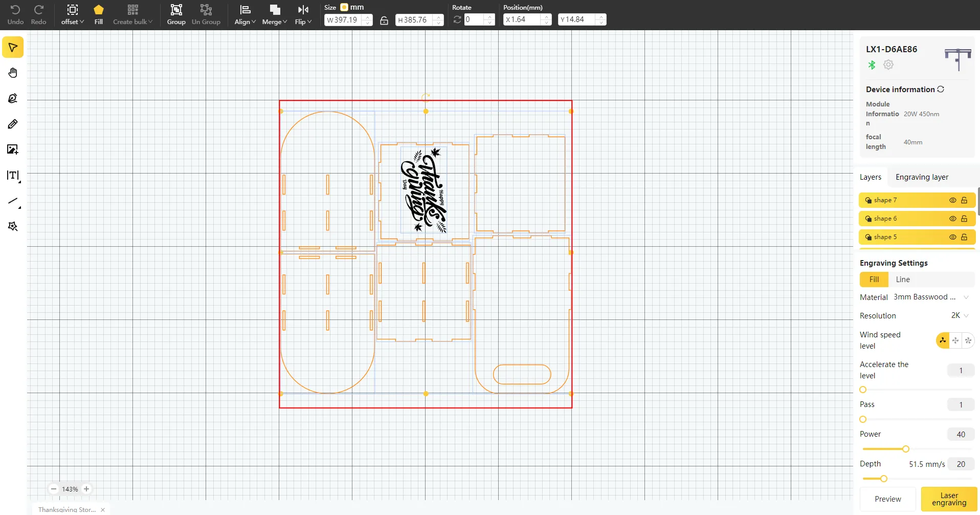Hide the shape 6 layer
This screenshot has height=515, width=980.
point(953,219)
